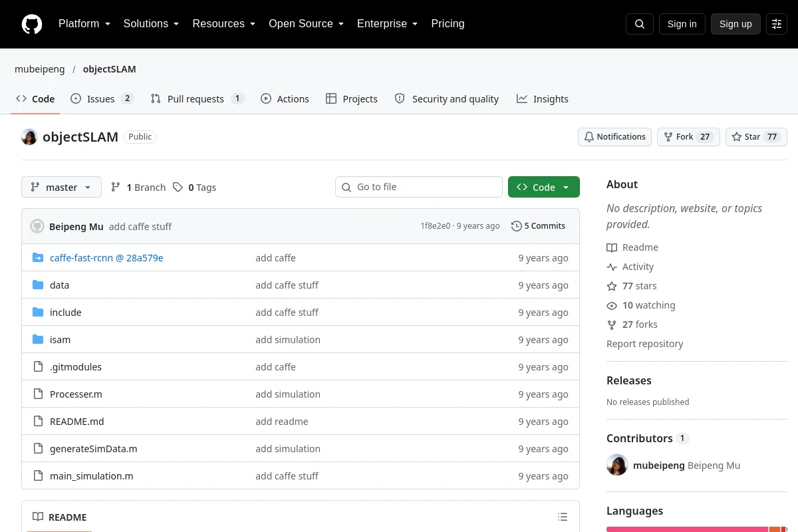
Task: Click the isam folder icon
Action: tap(38, 340)
